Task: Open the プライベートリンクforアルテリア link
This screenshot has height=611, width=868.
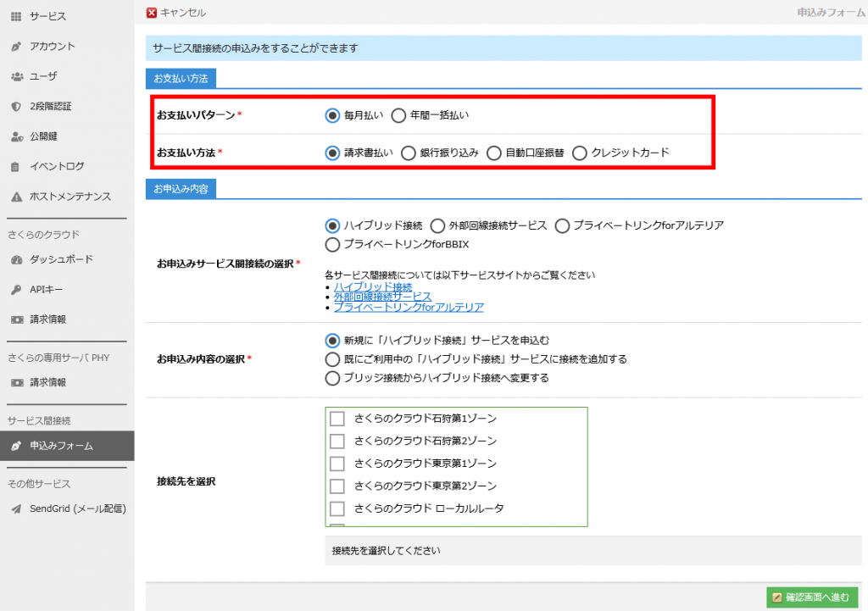Action: coord(409,307)
